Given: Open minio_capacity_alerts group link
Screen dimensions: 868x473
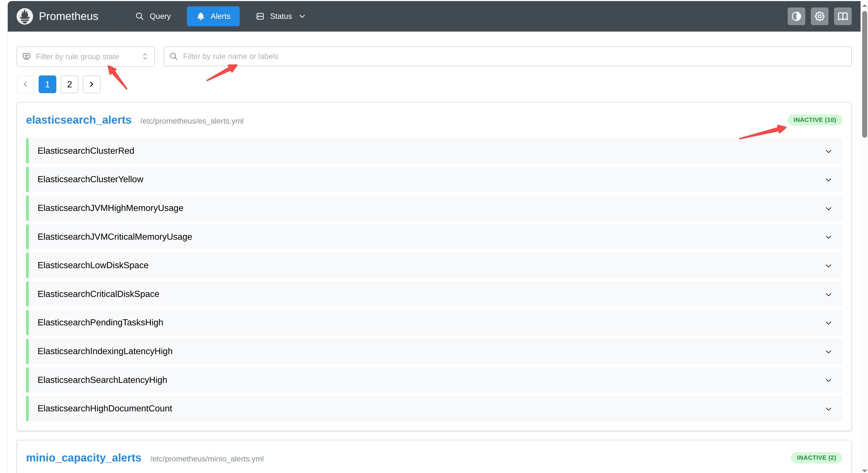Looking at the screenshot, I should click(x=84, y=458).
